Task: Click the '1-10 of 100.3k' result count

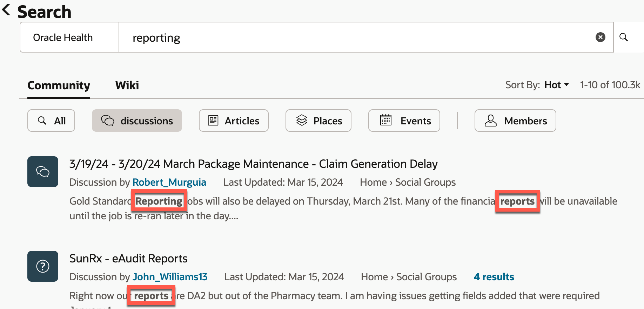Action: 610,85
